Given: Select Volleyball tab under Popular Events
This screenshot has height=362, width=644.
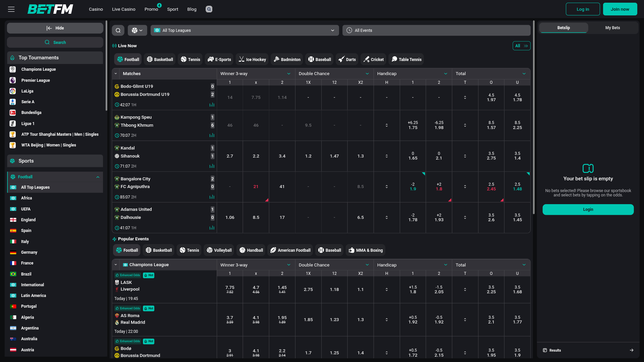Looking at the screenshot, I should pos(219,250).
